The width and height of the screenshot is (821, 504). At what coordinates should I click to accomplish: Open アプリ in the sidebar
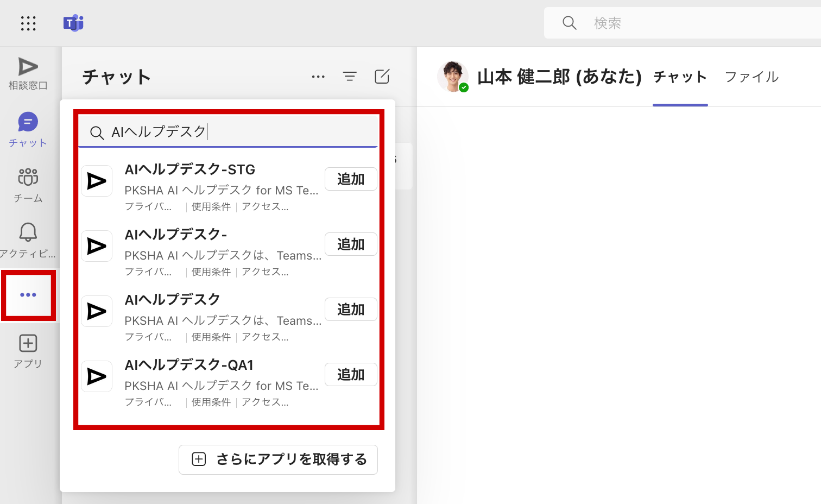(28, 351)
